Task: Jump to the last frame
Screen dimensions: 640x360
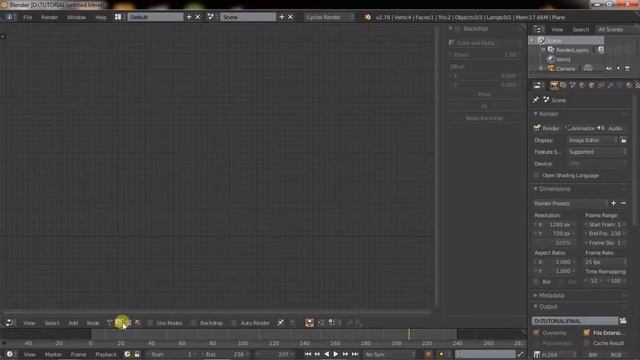Action: click(x=355, y=354)
